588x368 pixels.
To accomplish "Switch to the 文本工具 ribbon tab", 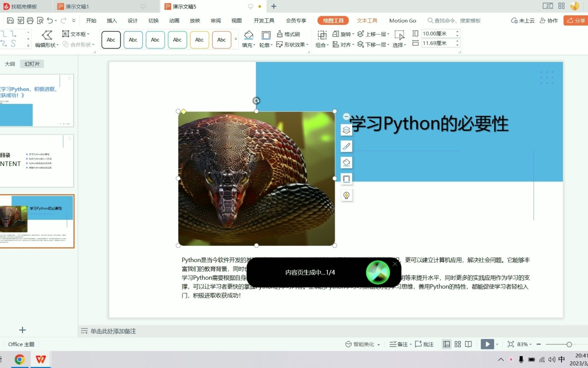I will tap(367, 20).
